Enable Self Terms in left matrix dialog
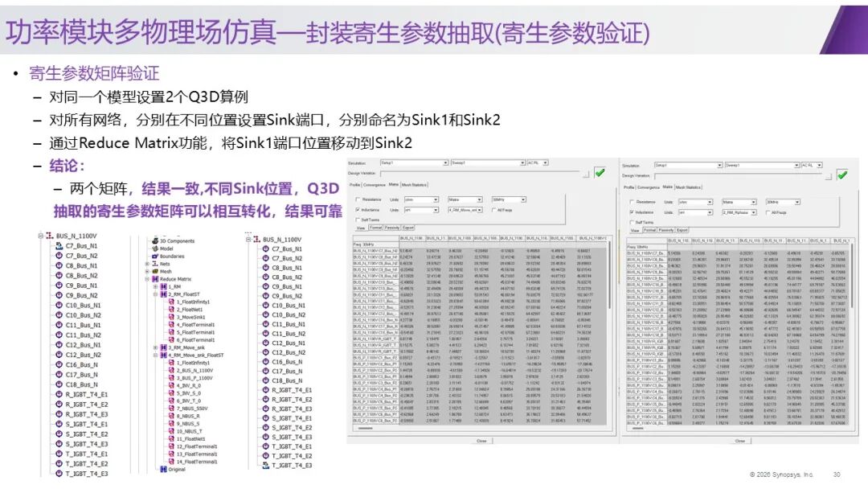This screenshot has height=489, width=868. (x=358, y=220)
